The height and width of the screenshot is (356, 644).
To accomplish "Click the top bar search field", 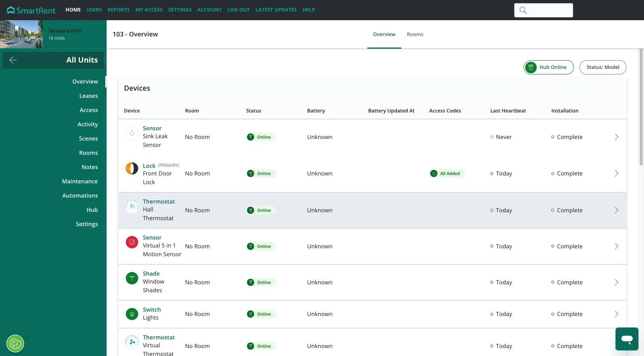I will click(x=543, y=10).
